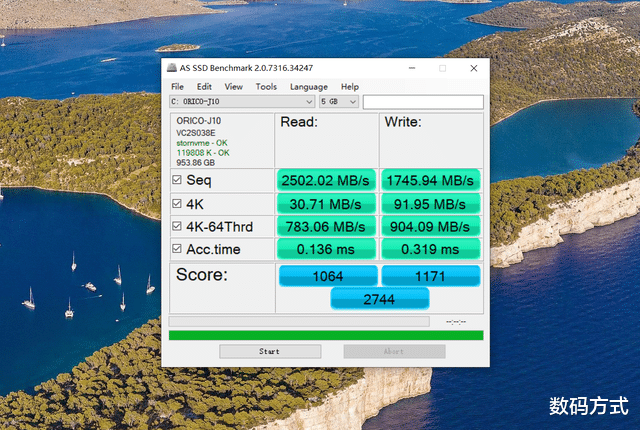The width and height of the screenshot is (640, 430).
Task: Click the stornvme - OK driver status
Action: pyautogui.click(x=202, y=143)
